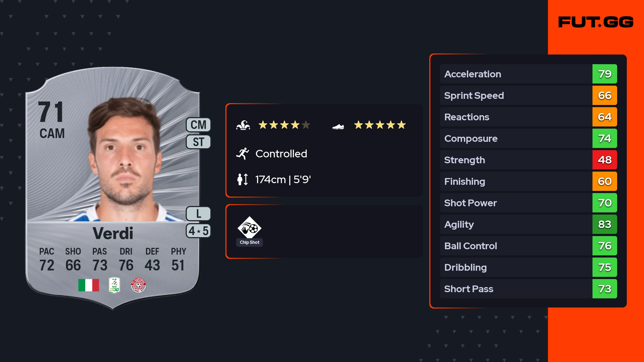Click the Südtirol club crest
The height and width of the screenshot is (362, 644).
(x=138, y=285)
